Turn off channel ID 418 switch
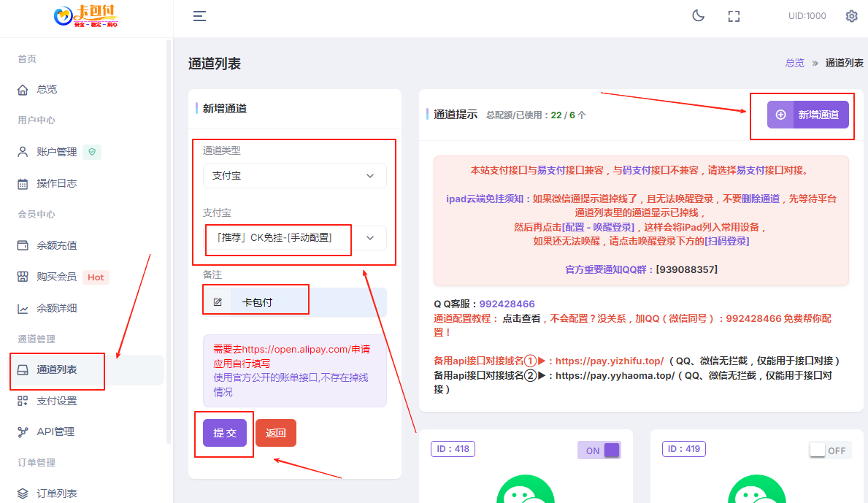This screenshot has width=868, height=503. pos(599,450)
